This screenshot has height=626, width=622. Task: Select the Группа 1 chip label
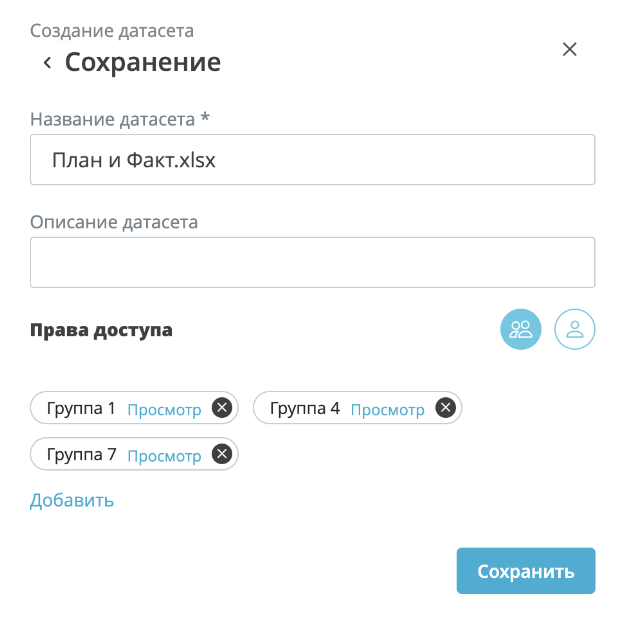point(82,408)
